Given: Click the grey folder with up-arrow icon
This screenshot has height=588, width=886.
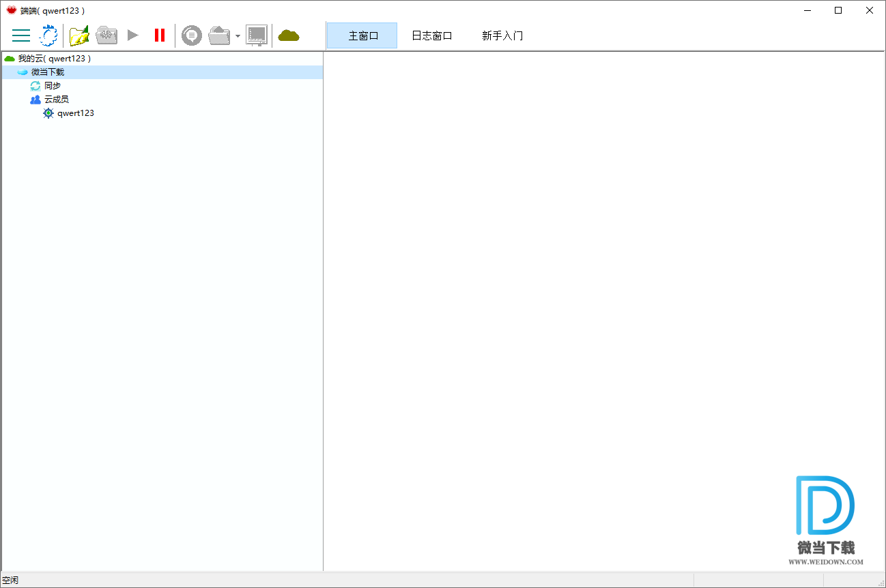Looking at the screenshot, I should [x=219, y=35].
